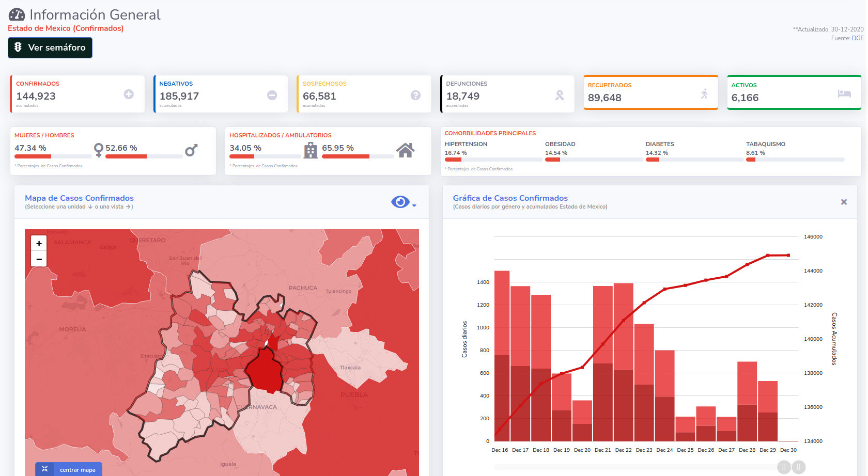This screenshot has height=476, width=868.
Task: Click the Estado de Mexico (Confirmados) subtitle
Action: (x=66, y=28)
